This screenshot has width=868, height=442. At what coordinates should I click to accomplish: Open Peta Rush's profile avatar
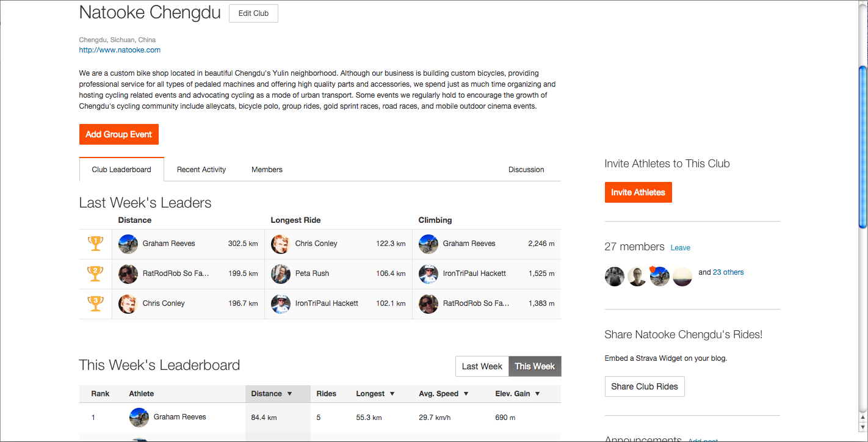280,274
